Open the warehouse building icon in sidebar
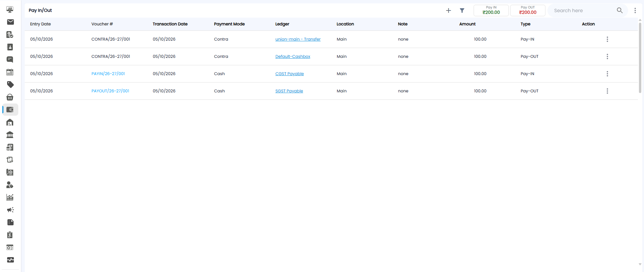Screen dimensions: 644x272 [x=10, y=122]
